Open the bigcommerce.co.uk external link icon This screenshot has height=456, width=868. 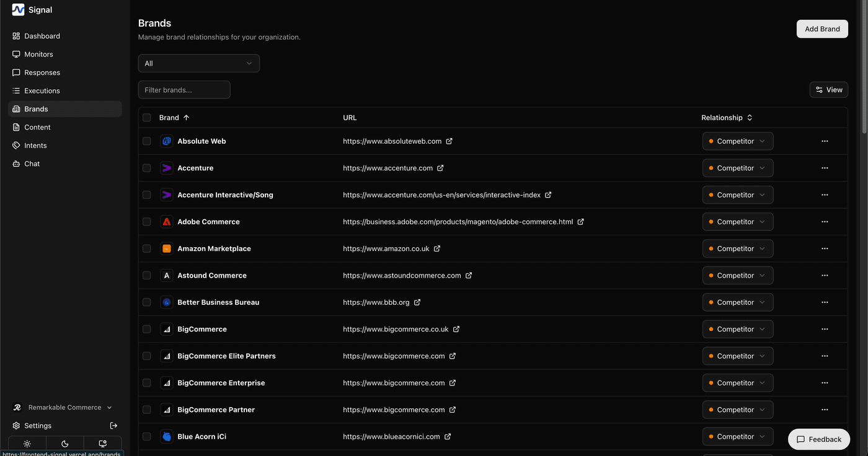pyautogui.click(x=456, y=329)
